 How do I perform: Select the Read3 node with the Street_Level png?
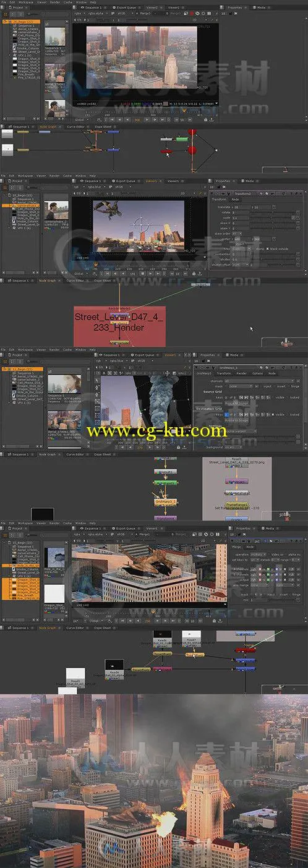(237, 461)
